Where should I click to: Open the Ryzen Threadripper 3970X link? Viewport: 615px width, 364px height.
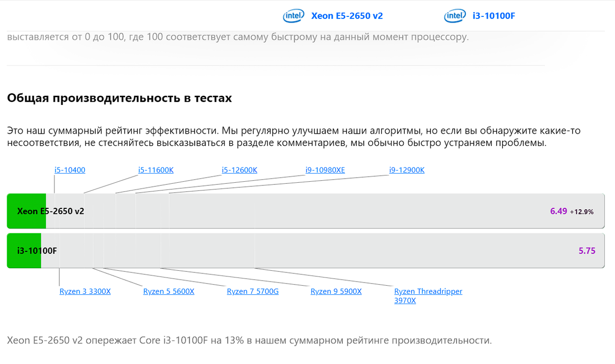(428, 296)
